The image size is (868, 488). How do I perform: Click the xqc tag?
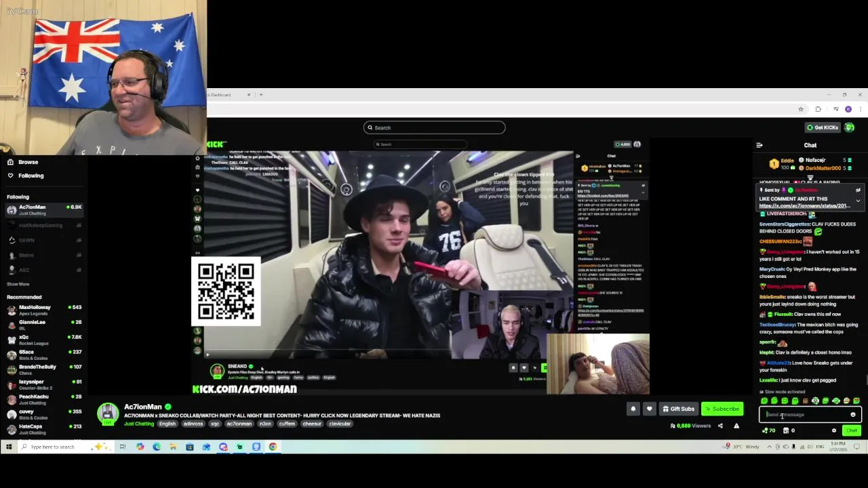(214, 424)
